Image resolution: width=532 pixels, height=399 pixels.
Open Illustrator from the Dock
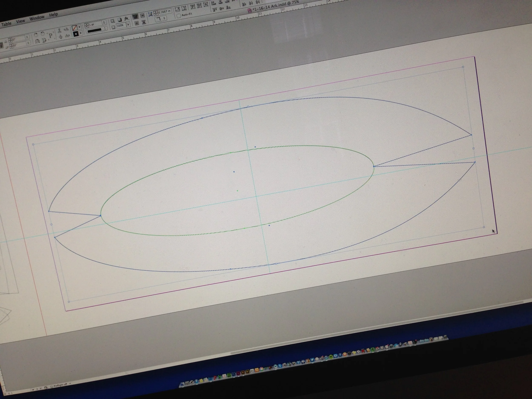pos(243,372)
